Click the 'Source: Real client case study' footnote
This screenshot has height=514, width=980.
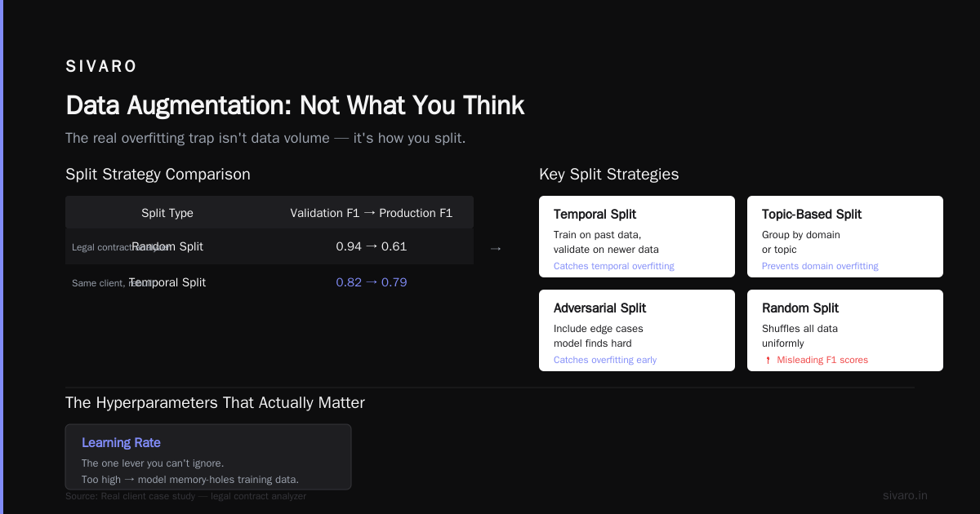click(x=185, y=496)
